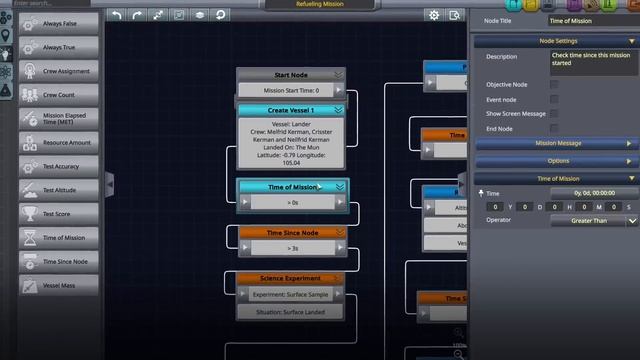Collapse the Node Settings section
This screenshot has width=640, height=360.
[x=631, y=41]
